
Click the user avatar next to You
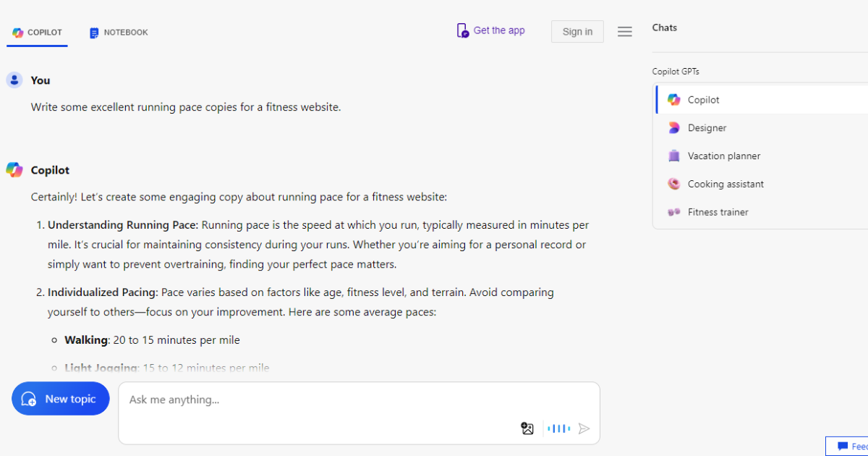pos(14,80)
